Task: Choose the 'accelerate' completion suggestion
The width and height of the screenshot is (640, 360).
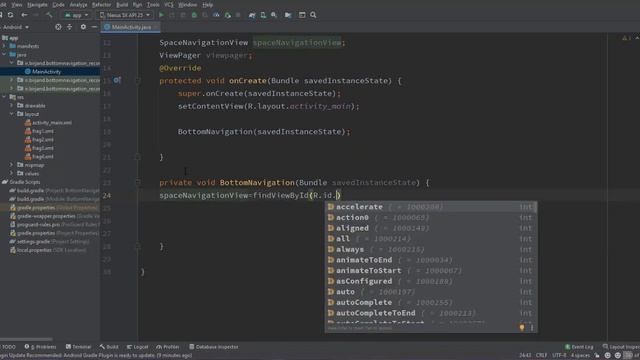Action: click(431, 207)
